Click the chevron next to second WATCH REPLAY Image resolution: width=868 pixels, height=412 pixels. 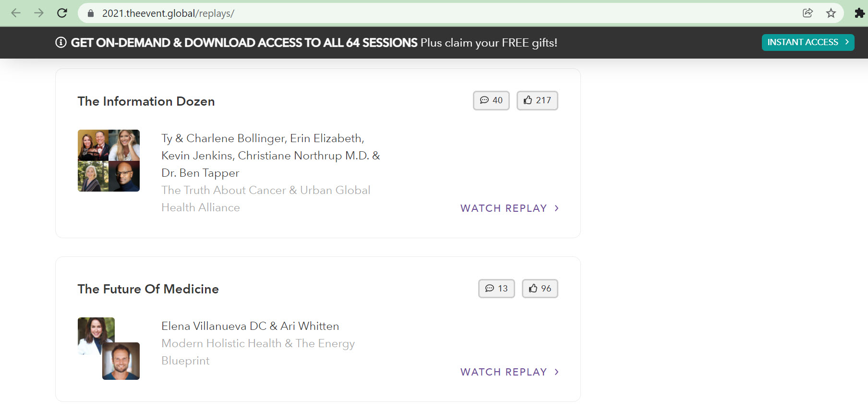point(557,372)
